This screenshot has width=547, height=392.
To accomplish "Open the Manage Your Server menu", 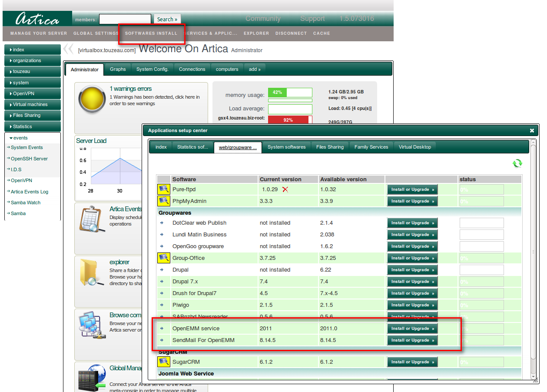I will pyautogui.click(x=39, y=33).
